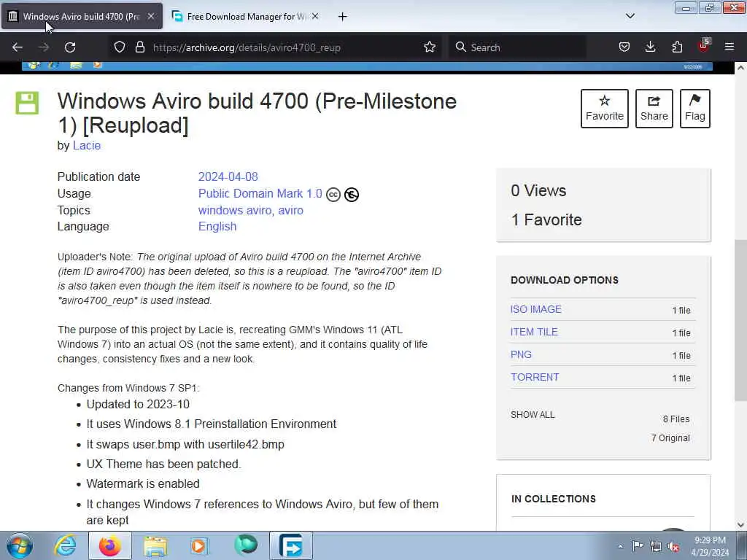Screen dimensions: 747x560
Task: Close the Windows Aviro build 4700 tab
Action: point(150,16)
